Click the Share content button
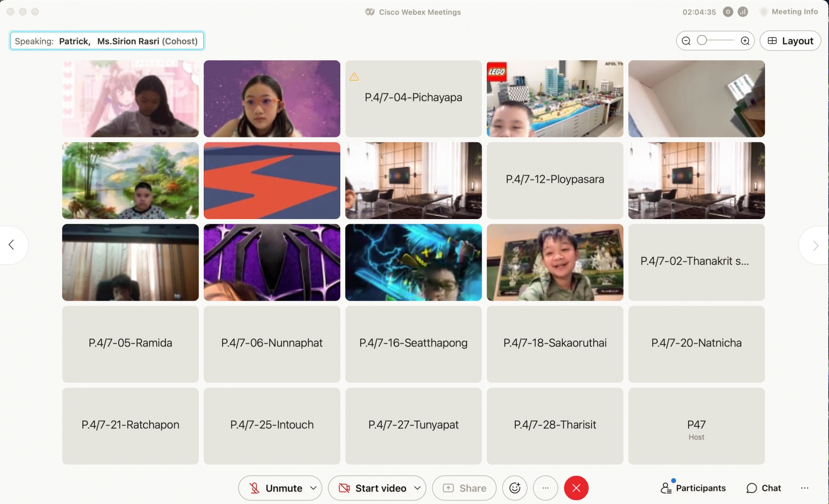Screen dimensions: 829x504 [464, 488]
